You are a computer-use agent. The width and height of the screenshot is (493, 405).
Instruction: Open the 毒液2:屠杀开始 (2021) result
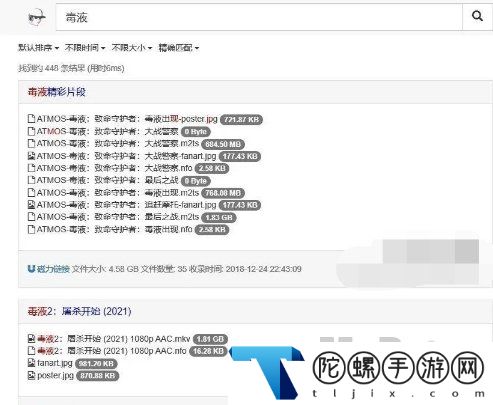79,311
